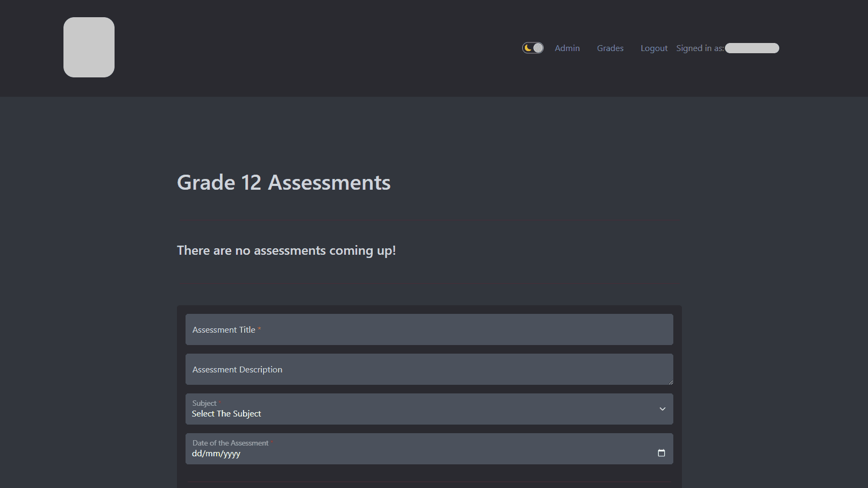Click the no assessments coming up message
The width and height of the screenshot is (868, 488).
coord(286,250)
